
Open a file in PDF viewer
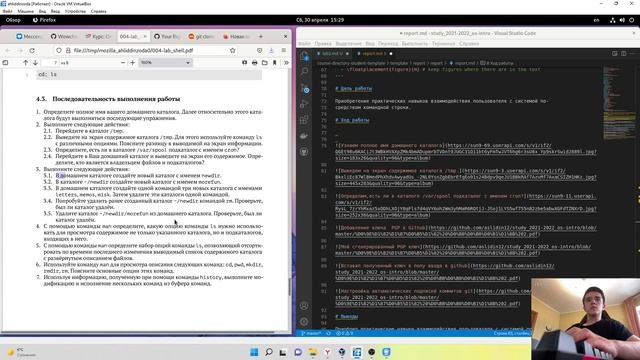pyautogui.click(x=265, y=63)
